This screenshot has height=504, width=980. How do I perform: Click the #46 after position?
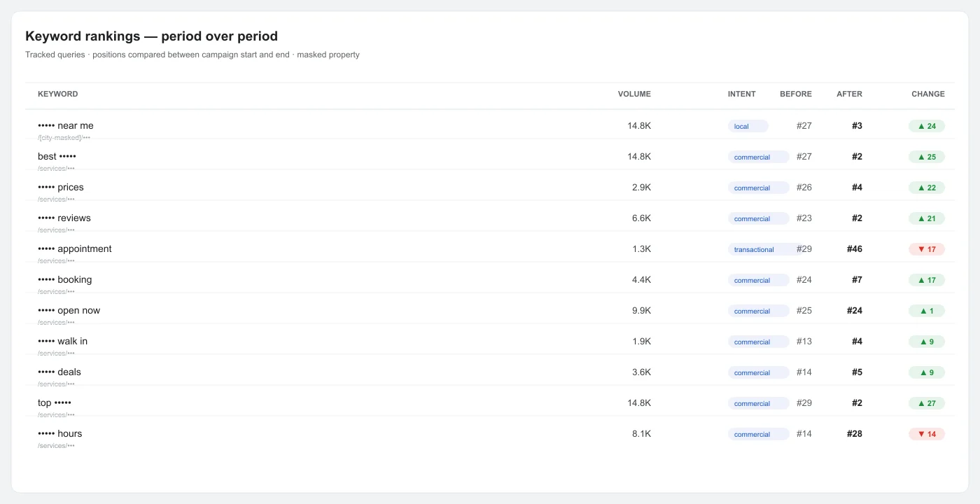click(855, 248)
